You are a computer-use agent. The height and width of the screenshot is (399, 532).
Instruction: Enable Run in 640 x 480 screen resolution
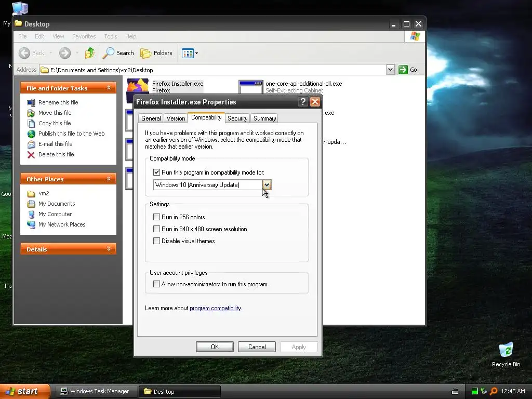156,229
